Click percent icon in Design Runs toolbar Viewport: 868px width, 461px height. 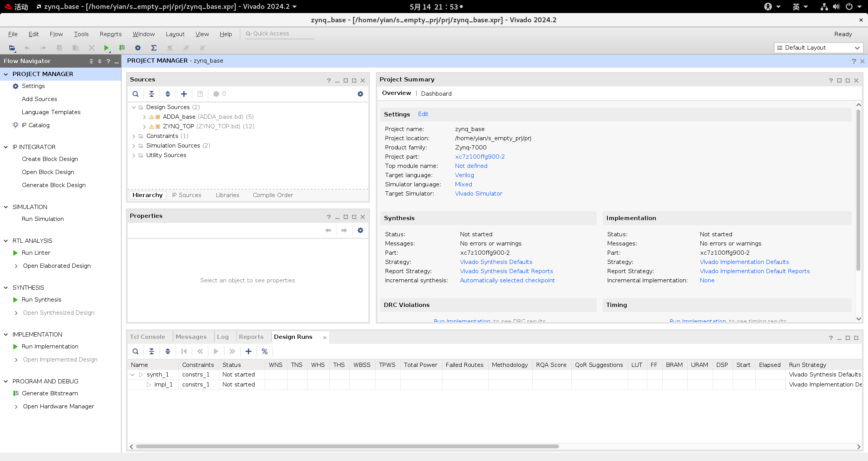(x=264, y=351)
